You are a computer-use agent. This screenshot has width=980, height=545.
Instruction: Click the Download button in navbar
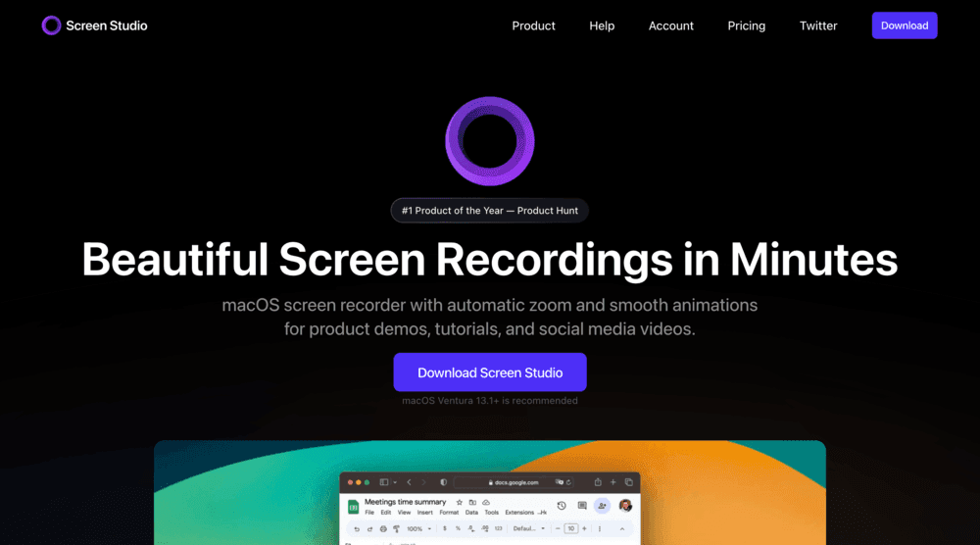coord(905,25)
